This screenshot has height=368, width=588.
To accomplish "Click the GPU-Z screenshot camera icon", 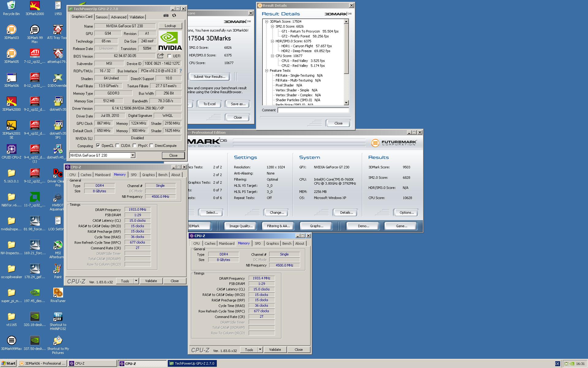I will (x=166, y=15).
